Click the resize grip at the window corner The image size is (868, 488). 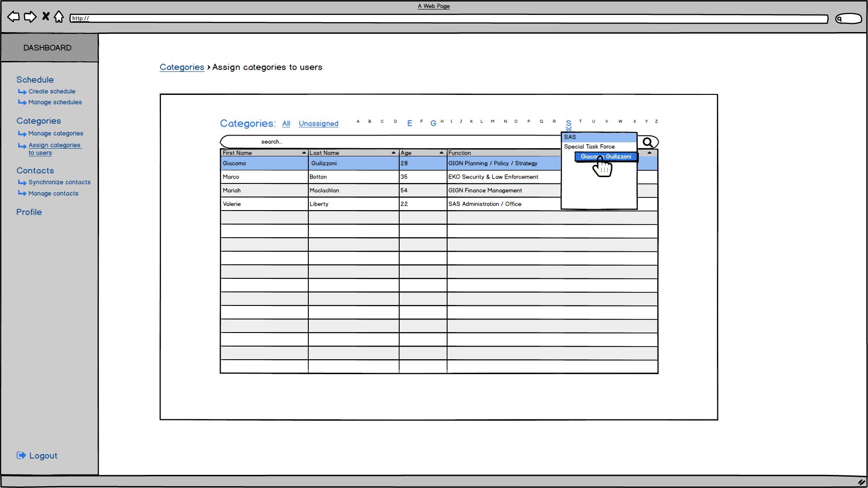coord(862,482)
